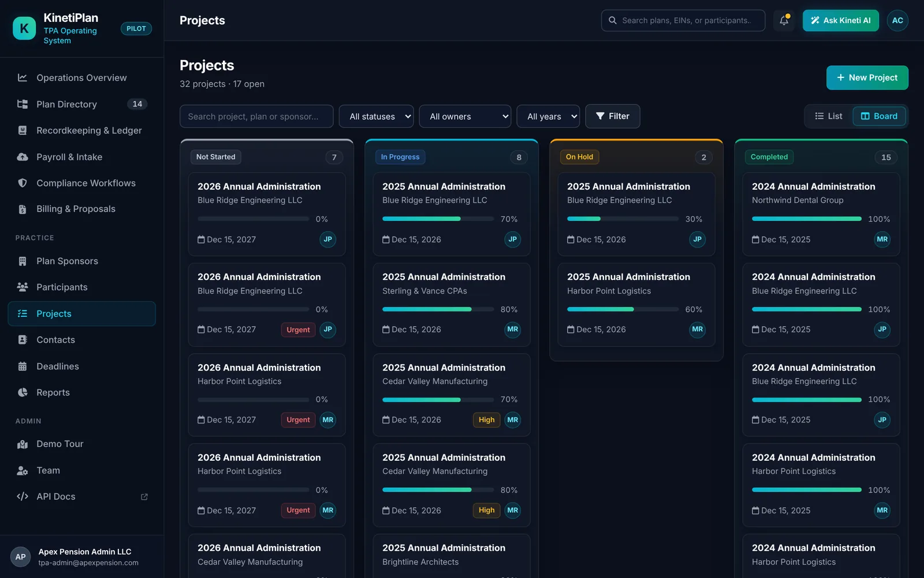The height and width of the screenshot is (578, 924).
Task: Click the search project, plan or sponsor field
Action: click(256, 116)
